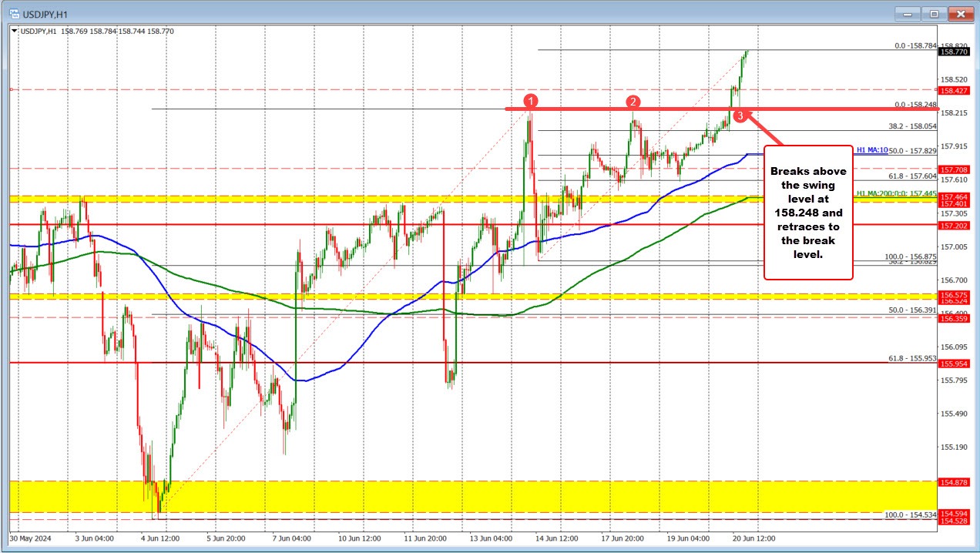Select circled marker 1 on the chart
This screenshot has height=553, width=980.
531,101
